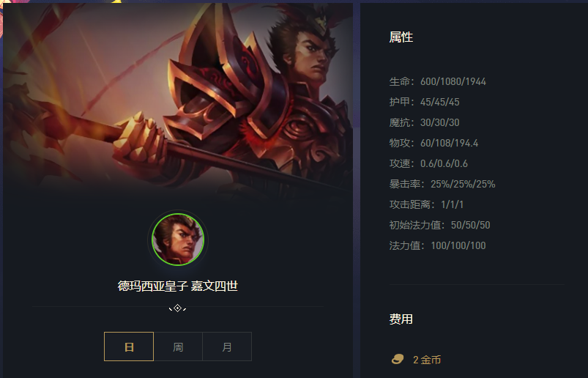The width and height of the screenshot is (588, 378).
Task: Click the 物攻 60/108/194.4 stat row
Action: pos(433,143)
